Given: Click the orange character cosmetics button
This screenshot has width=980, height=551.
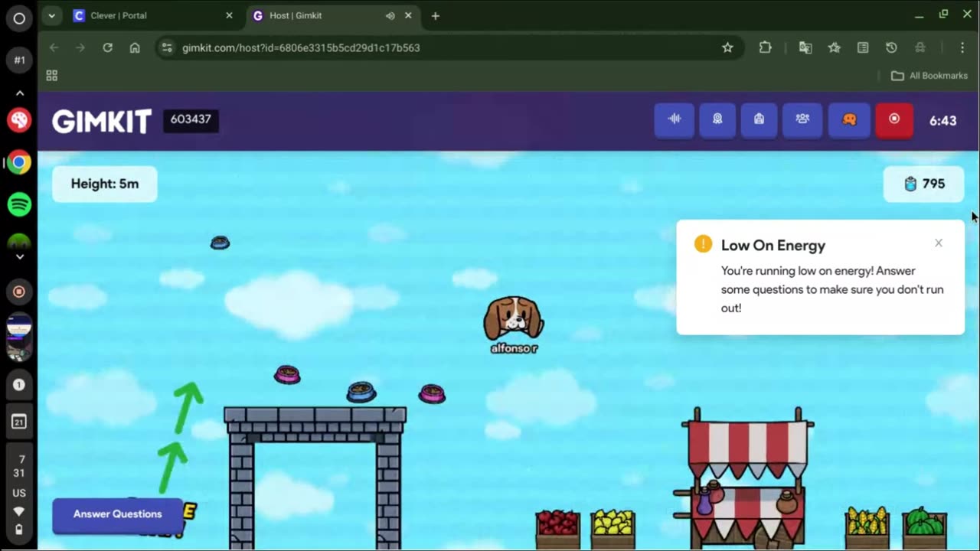Looking at the screenshot, I should [x=849, y=119].
